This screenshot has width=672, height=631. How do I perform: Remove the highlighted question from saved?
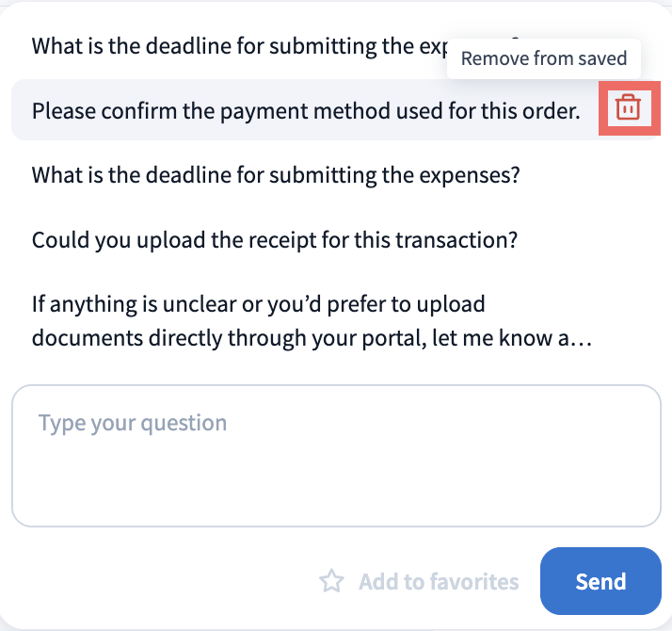coord(628,108)
